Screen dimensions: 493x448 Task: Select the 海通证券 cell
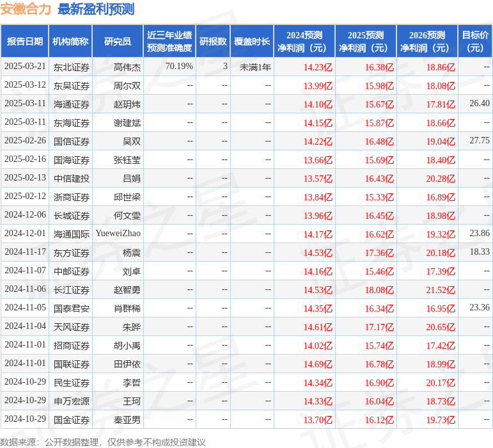pos(72,104)
